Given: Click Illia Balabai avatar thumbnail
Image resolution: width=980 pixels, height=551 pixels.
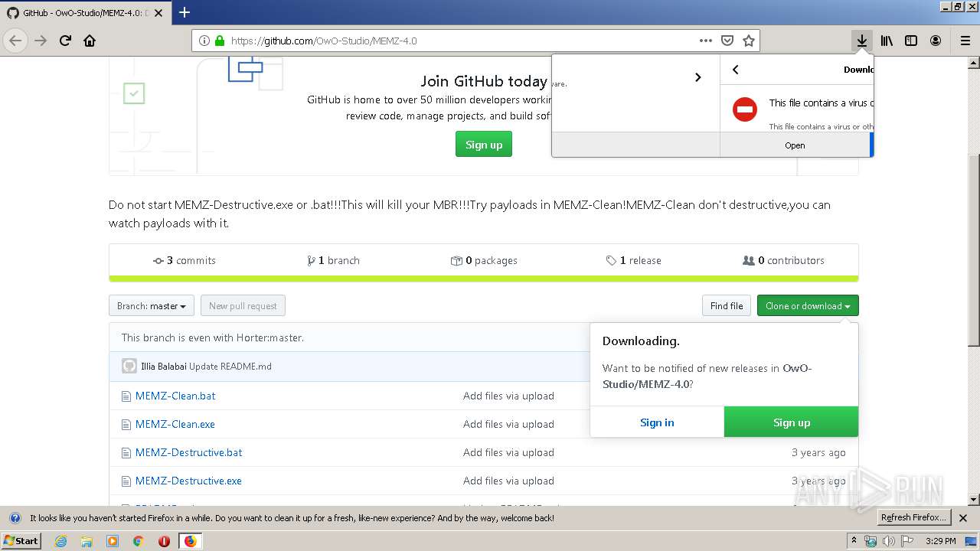Looking at the screenshot, I should pyautogui.click(x=129, y=366).
